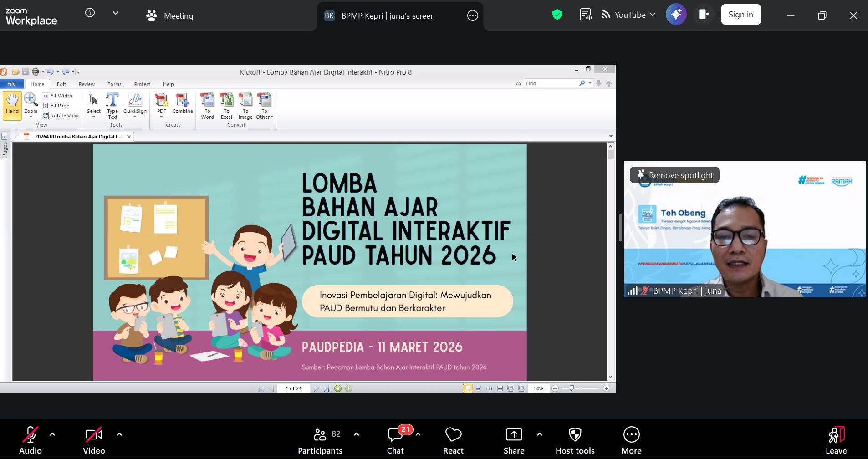Viewport: 868px width, 459px height.
Task: Activate the Zoom tool
Action: point(30,105)
